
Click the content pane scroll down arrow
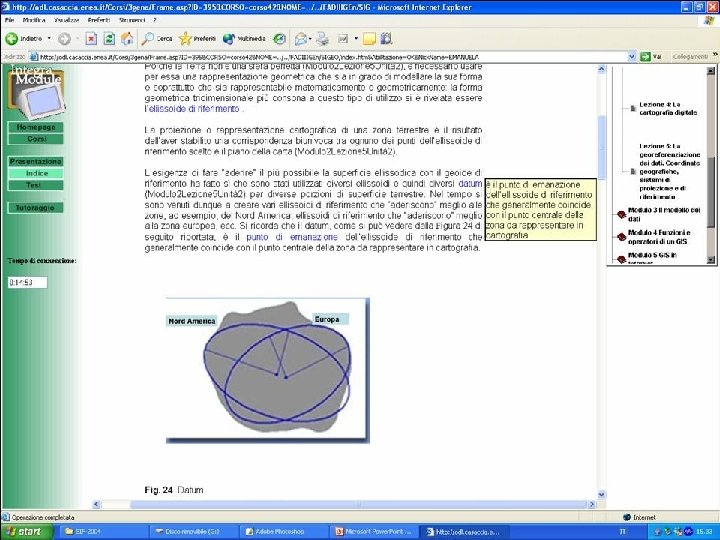(x=602, y=495)
